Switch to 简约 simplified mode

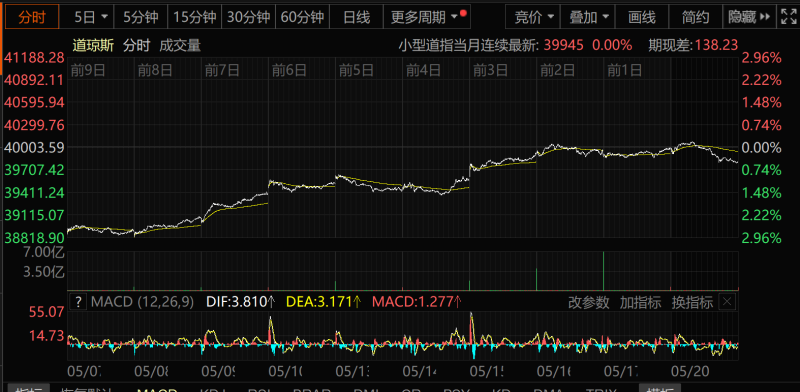695,17
